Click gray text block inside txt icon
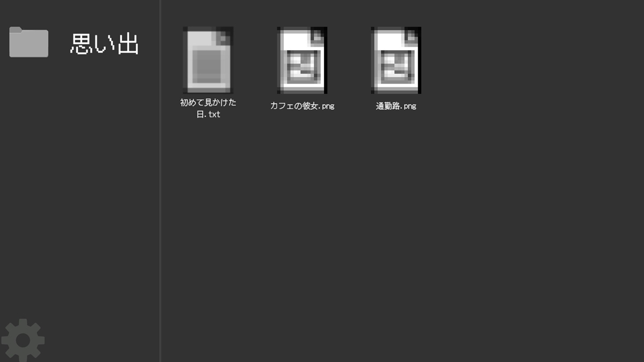Screen dimensions: 644x362 point(207,65)
